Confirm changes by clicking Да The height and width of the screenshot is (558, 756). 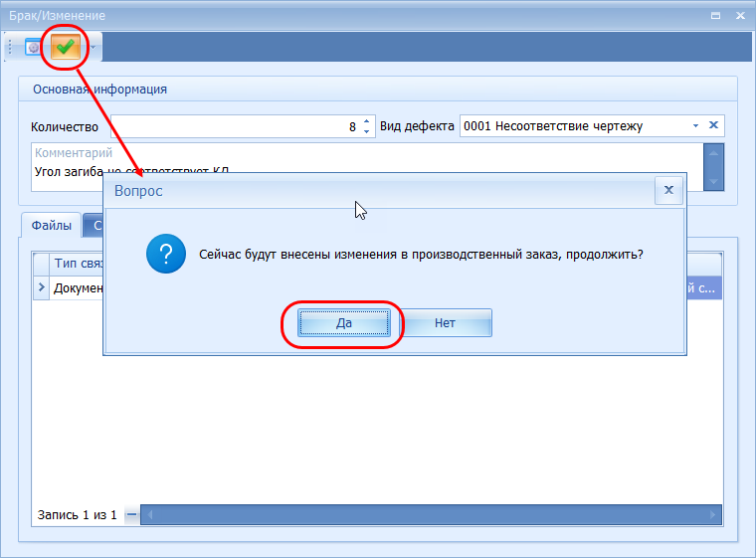click(344, 323)
